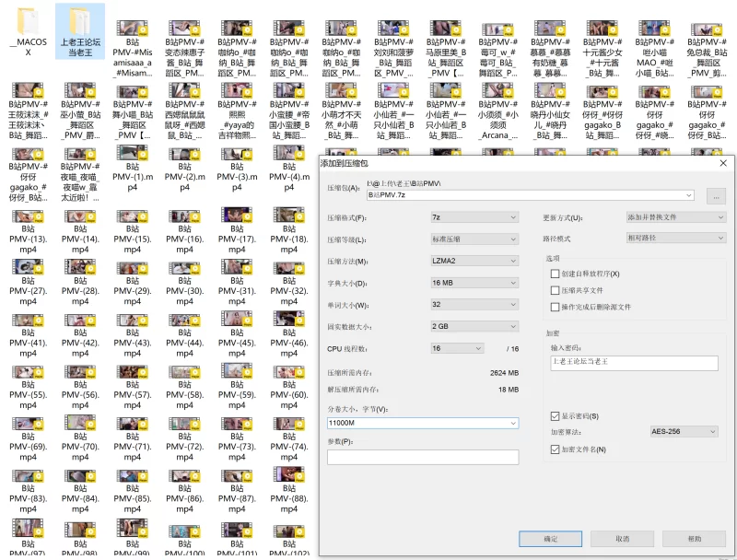Click the file name B站PMV-(74).mp4
The image size is (737, 560).
(x=288, y=447)
